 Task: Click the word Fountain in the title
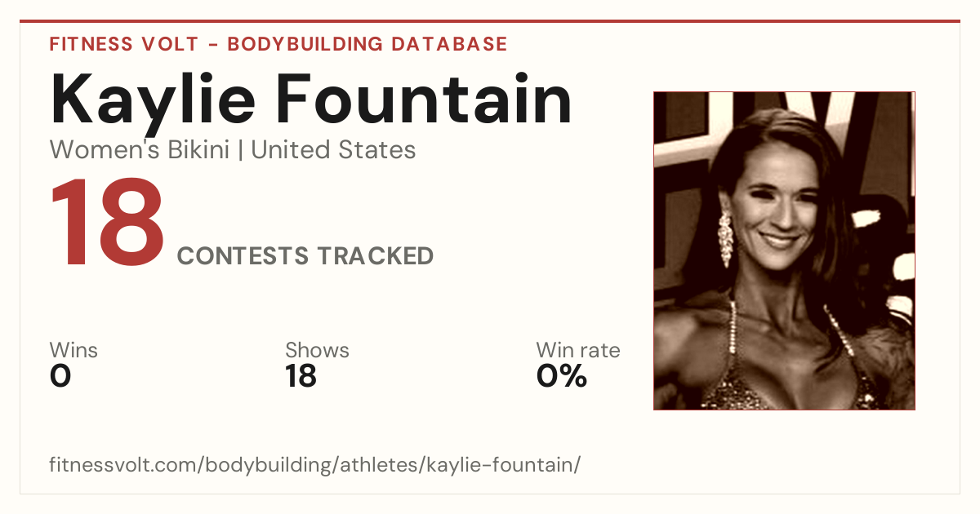[x=423, y=98]
